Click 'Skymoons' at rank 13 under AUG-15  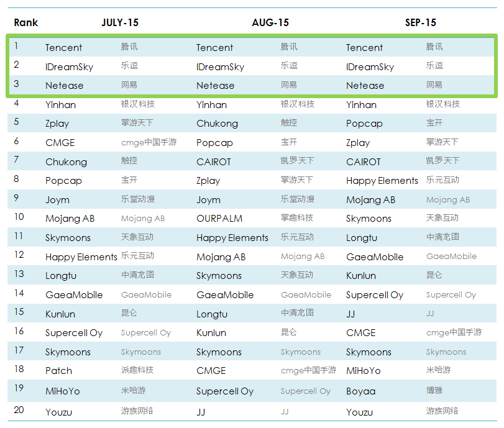tap(219, 276)
